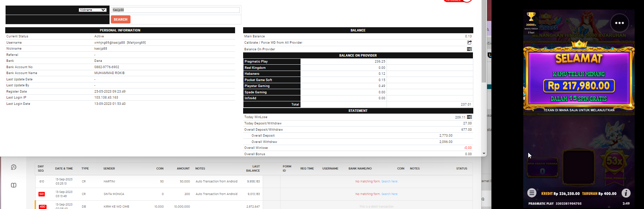Click the TARUHAN Rp 400.00 bet display
The height and width of the screenshot is (209, 644).
pos(599,194)
